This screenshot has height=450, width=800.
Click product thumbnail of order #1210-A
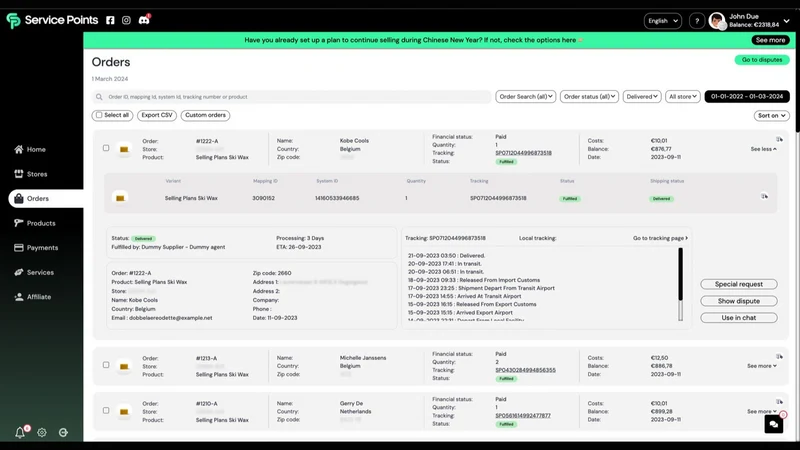tap(124, 412)
